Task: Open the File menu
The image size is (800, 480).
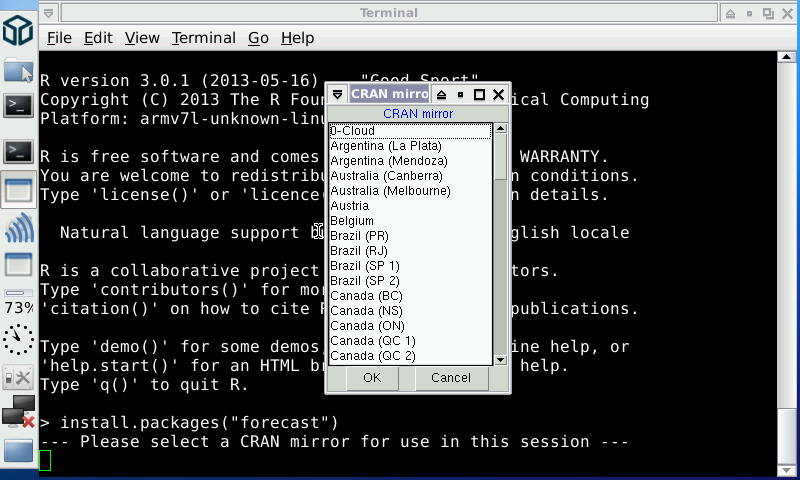Action: point(59,38)
